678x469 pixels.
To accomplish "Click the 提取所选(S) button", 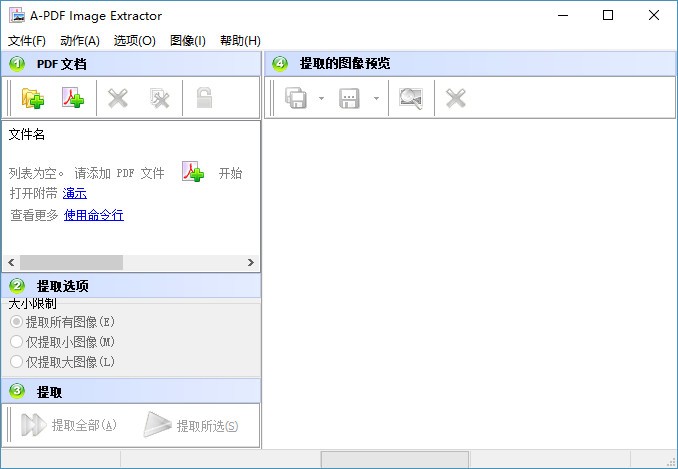I will pyautogui.click(x=191, y=425).
